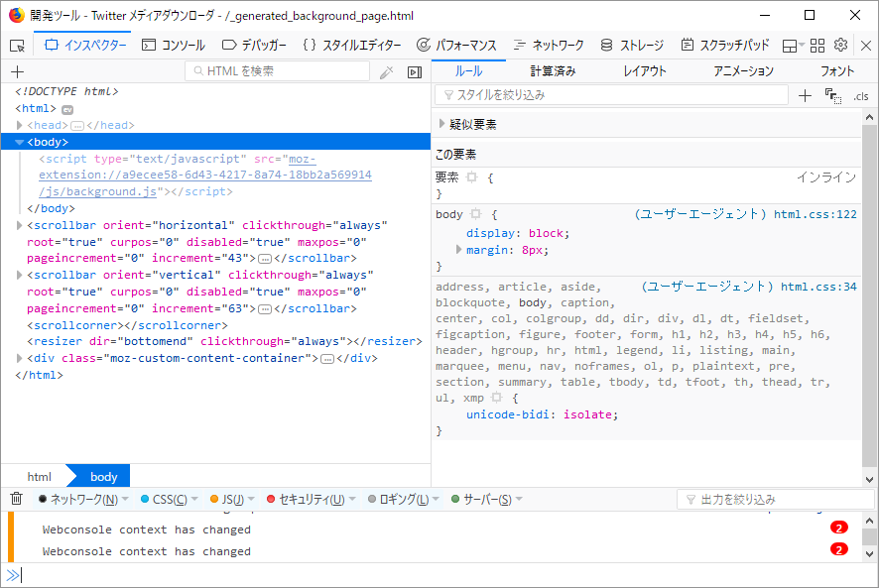Expand the head element node
Screen dimensions: 879x588
20,125
